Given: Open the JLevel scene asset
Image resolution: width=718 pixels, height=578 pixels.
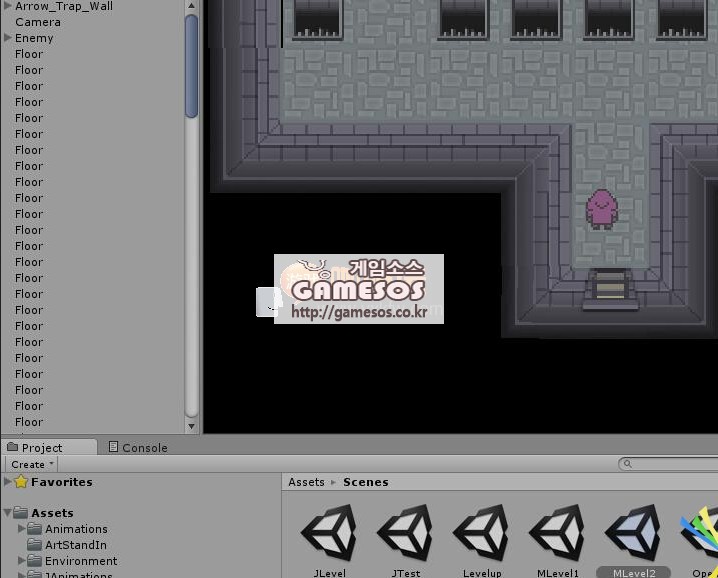Looking at the screenshot, I should click(329, 533).
